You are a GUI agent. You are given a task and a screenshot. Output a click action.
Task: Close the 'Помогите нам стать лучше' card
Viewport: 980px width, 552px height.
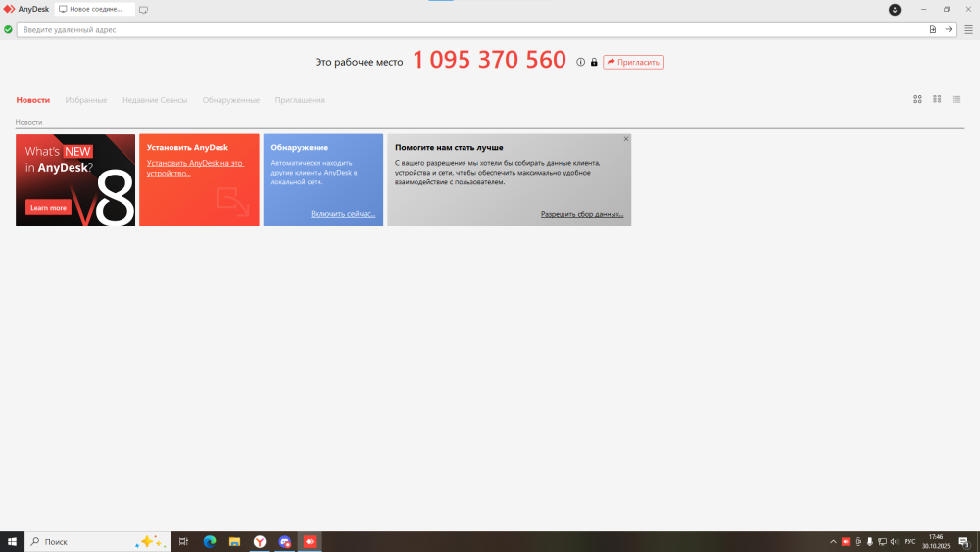coord(625,139)
